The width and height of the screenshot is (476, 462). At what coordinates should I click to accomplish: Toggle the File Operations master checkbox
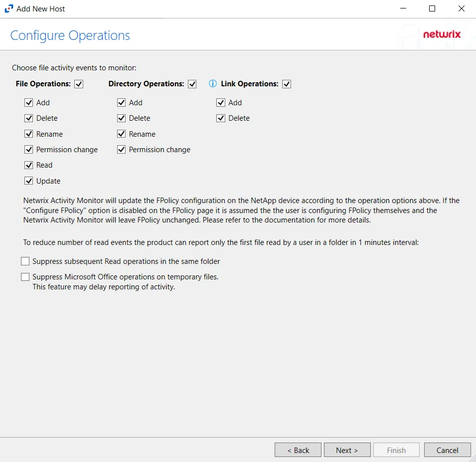click(79, 84)
